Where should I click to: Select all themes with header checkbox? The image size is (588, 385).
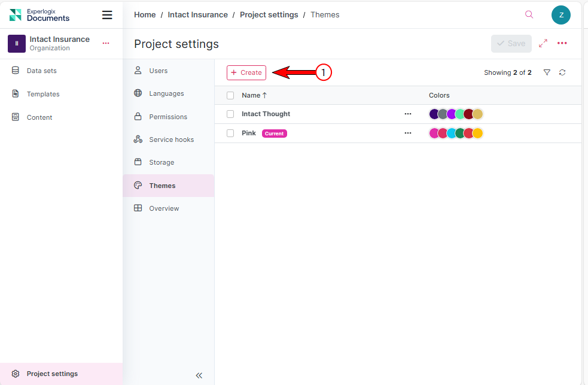tap(230, 95)
